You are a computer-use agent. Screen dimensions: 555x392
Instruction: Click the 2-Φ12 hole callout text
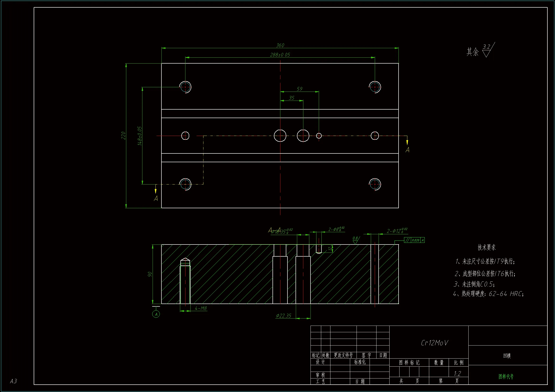(397, 231)
